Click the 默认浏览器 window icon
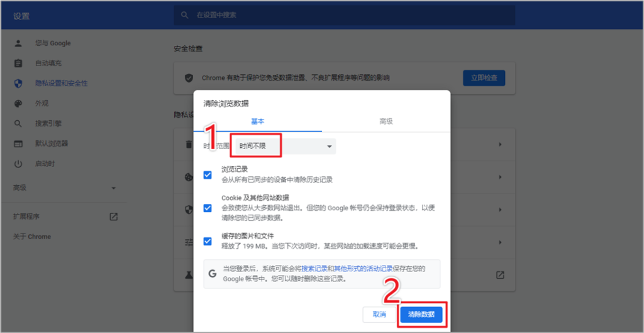 click(x=18, y=144)
